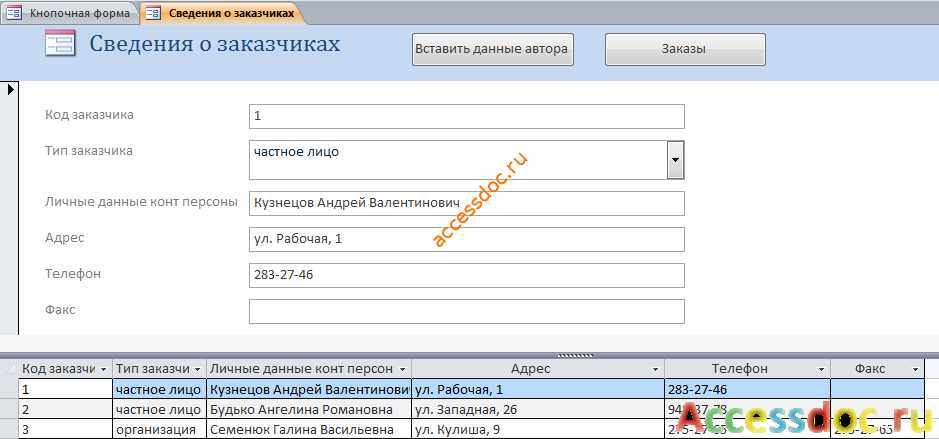The height and width of the screenshot is (439, 939).
Task: Click the datasheet select-all corner box
Action: 9,369
